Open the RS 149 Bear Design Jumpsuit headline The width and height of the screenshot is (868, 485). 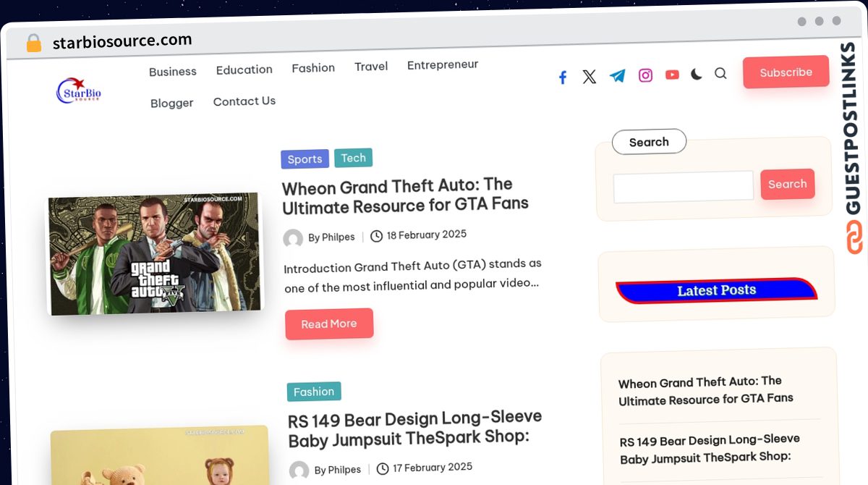[415, 429]
